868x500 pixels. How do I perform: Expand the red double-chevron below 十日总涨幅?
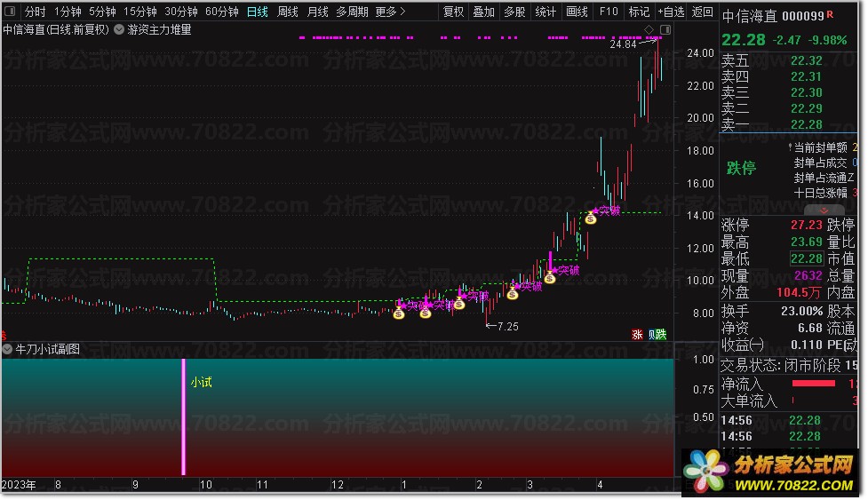[x=824, y=210]
